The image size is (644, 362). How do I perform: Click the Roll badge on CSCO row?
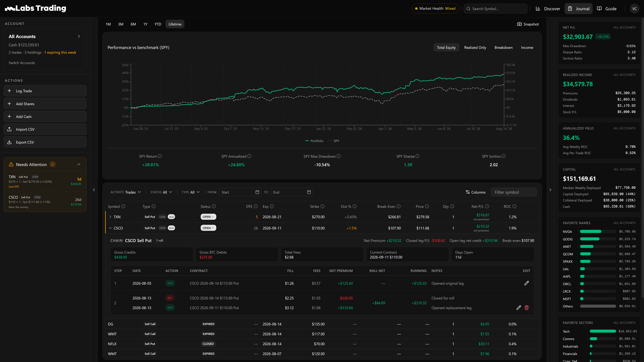click(x=171, y=228)
